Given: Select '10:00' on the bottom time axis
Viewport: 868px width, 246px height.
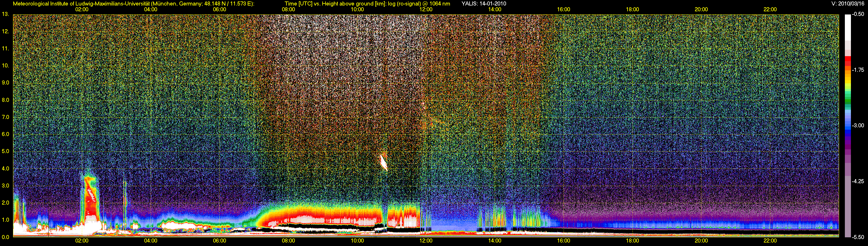Looking at the screenshot, I should click(357, 241).
